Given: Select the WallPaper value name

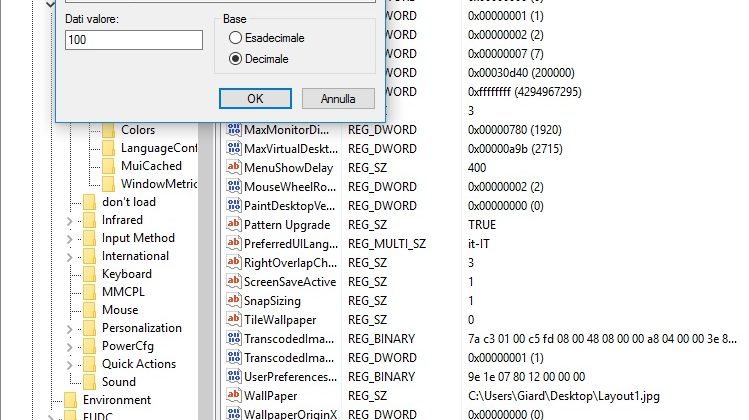Looking at the screenshot, I should point(271,396).
